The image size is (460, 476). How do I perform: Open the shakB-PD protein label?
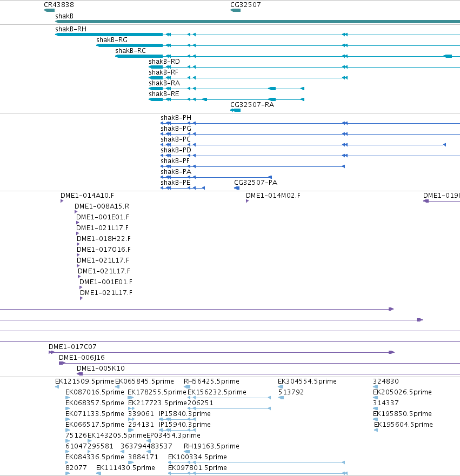(176, 150)
